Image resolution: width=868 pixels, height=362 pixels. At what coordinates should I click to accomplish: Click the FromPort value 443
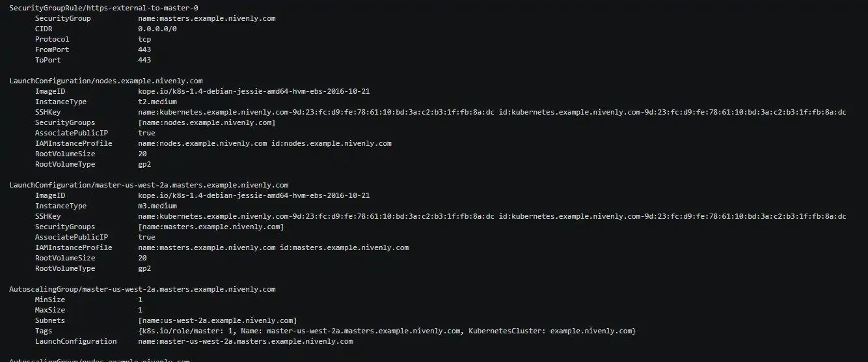click(x=144, y=49)
